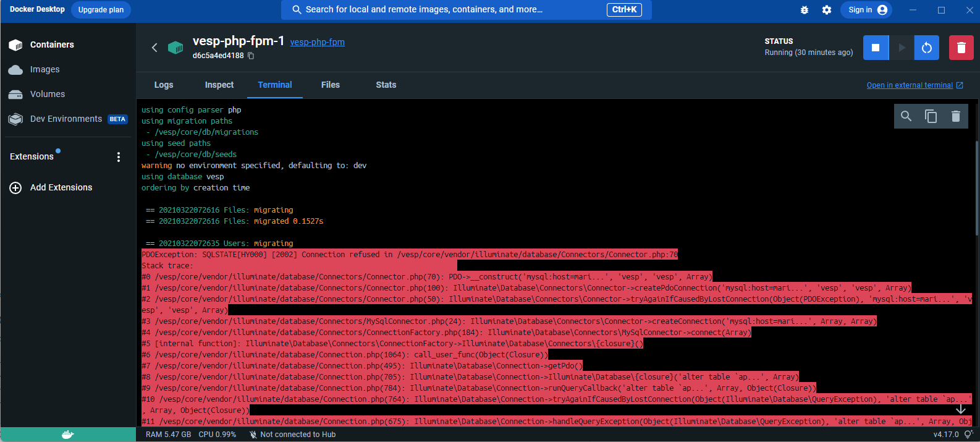Screen dimensions: 980x442
Task: Open the Extensions options menu
Action: 119,157
